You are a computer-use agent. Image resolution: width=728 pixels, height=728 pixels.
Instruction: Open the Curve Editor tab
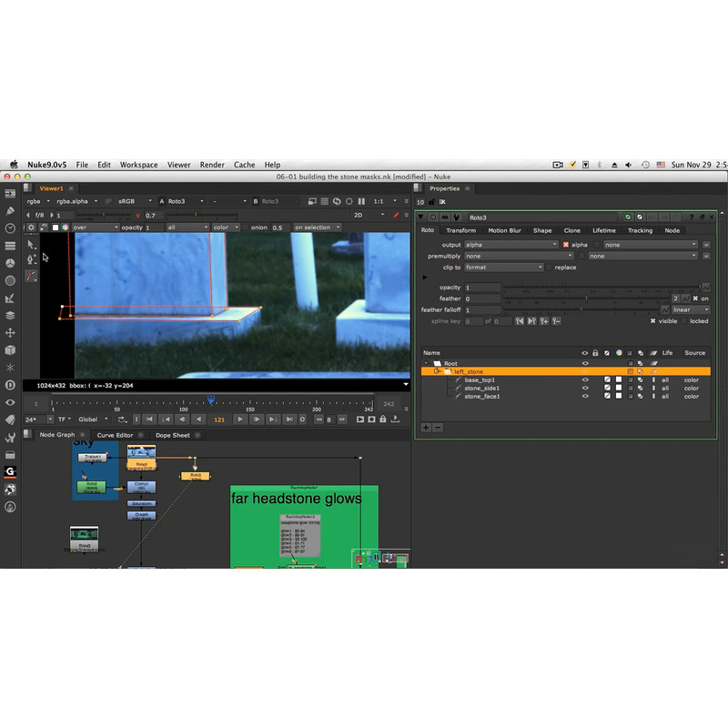pyautogui.click(x=115, y=435)
